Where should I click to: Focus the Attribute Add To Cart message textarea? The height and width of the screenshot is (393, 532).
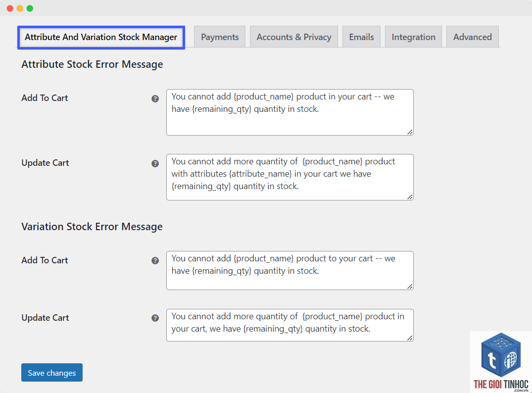point(290,112)
